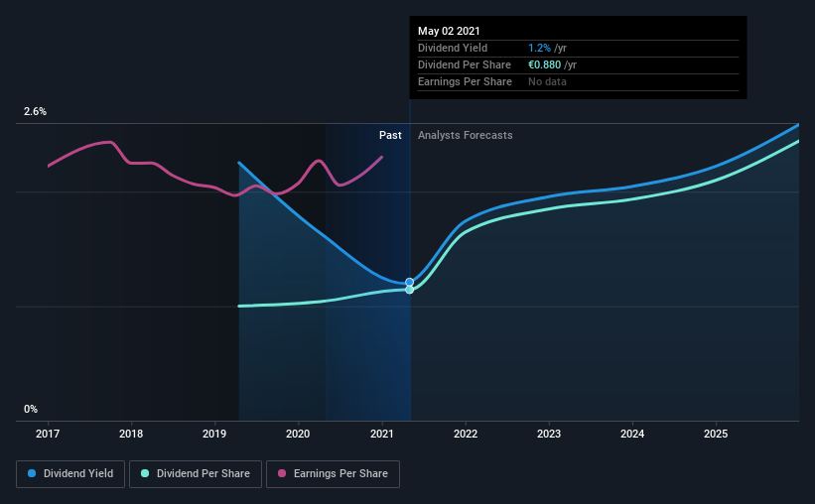Click the pink Earnings Per Share legend dot
The height and width of the screenshot is (504, 815).
click(x=282, y=473)
